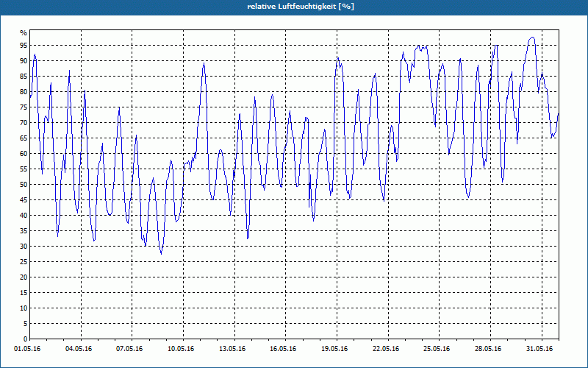Click the chart title 'relative Luftfeuchtigkeit [%]'
Image resolution: width=588 pixels, height=368 pixels.
[x=301, y=7]
